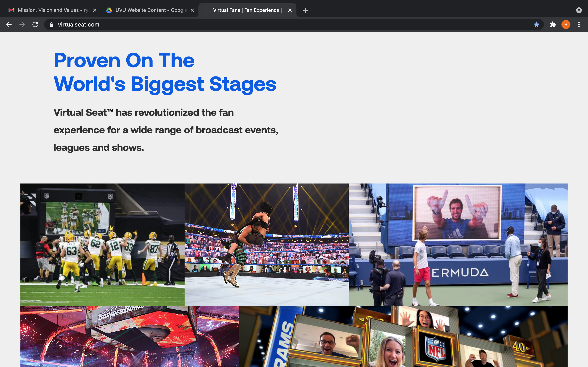Click the browser forward arrow

pos(22,24)
